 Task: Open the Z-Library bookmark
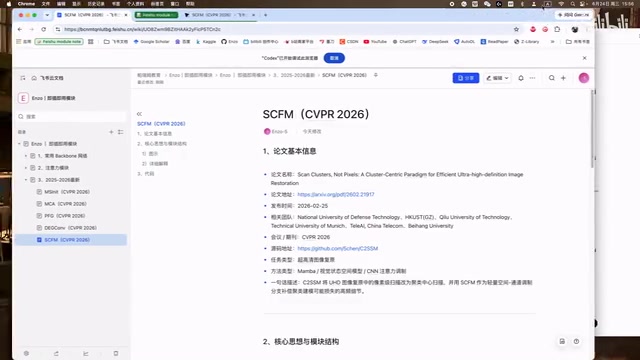[x=527, y=42]
